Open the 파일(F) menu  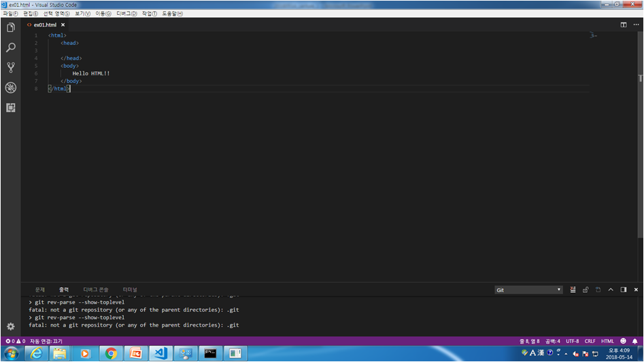[x=10, y=14]
